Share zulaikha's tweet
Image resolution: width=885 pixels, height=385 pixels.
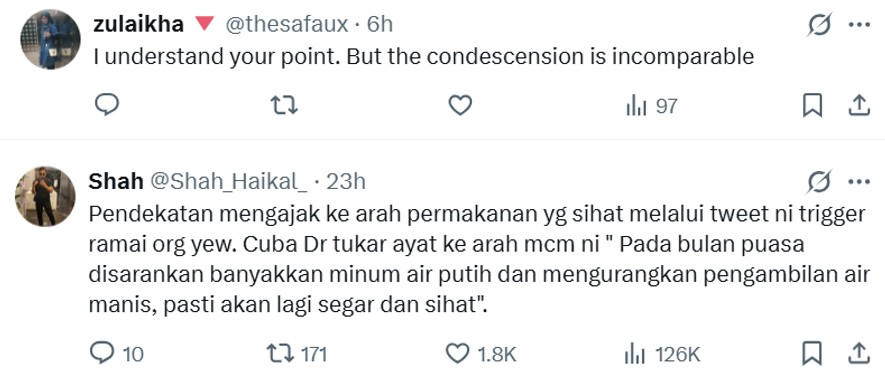click(x=858, y=106)
